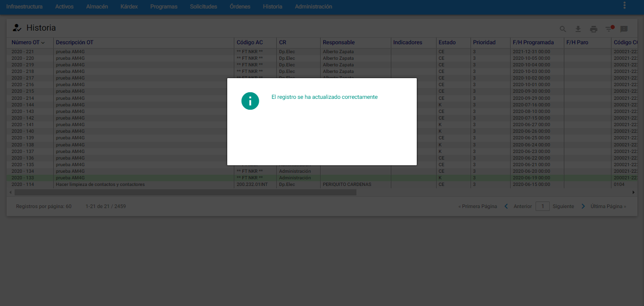Image resolution: width=644 pixels, height=306 pixels.
Task: Select row 2020 - 144
Action: pos(322,105)
